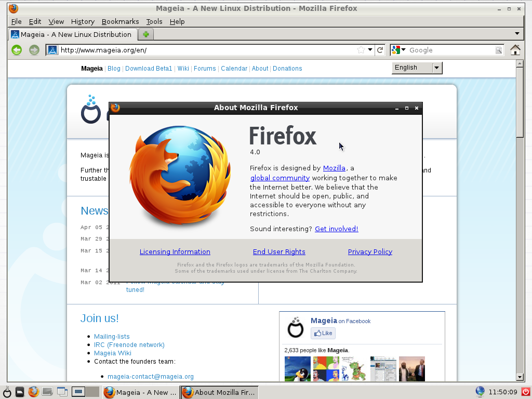Click the mageia-contact@mageia.org email link
The width and height of the screenshot is (532, 399).
[x=150, y=376]
